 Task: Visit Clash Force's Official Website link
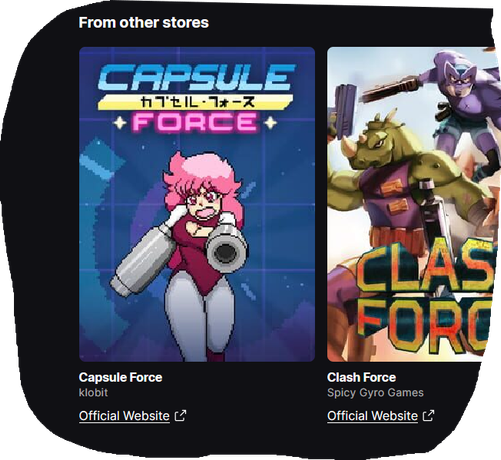pos(372,416)
